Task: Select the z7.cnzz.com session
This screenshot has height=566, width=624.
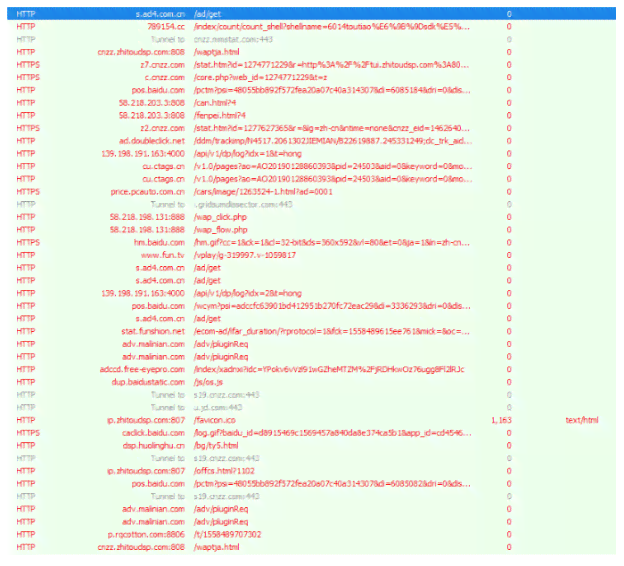Action: 311,65
